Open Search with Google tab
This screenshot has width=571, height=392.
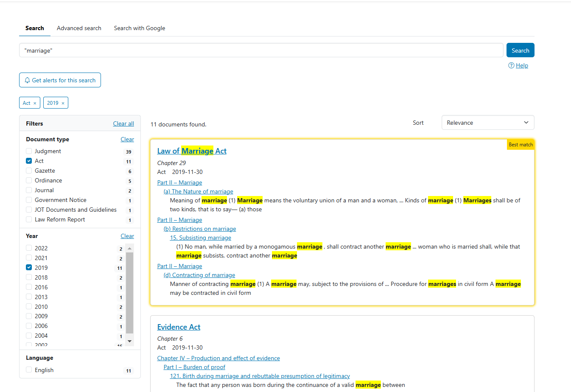[140, 28]
